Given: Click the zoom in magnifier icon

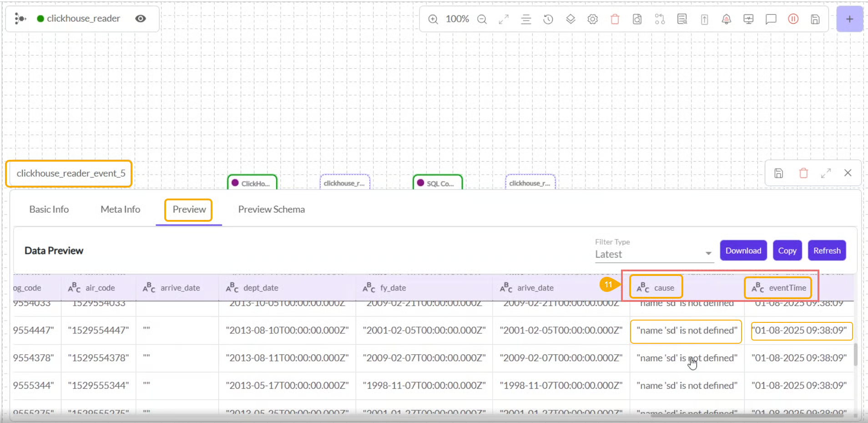Looking at the screenshot, I should pyautogui.click(x=433, y=19).
